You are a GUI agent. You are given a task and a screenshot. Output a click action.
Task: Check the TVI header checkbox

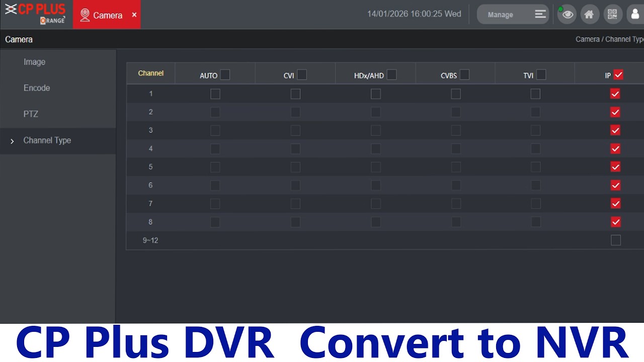pos(541,75)
